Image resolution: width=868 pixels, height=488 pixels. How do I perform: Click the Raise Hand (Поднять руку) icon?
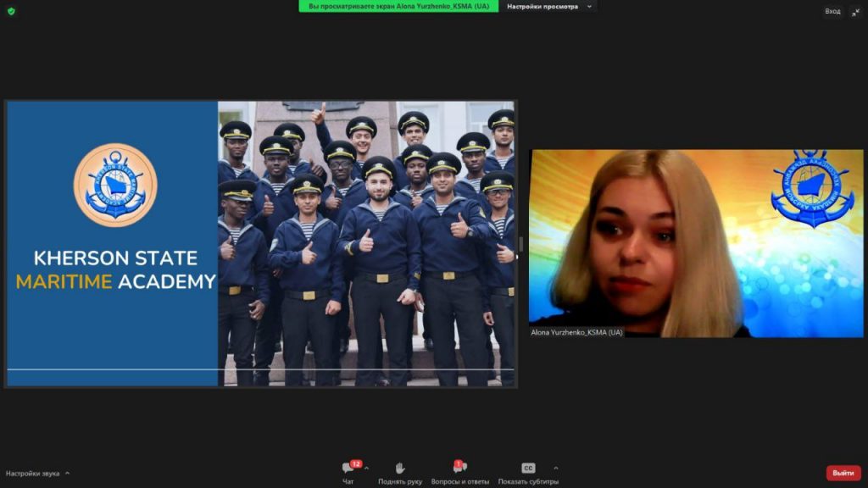[400, 469]
